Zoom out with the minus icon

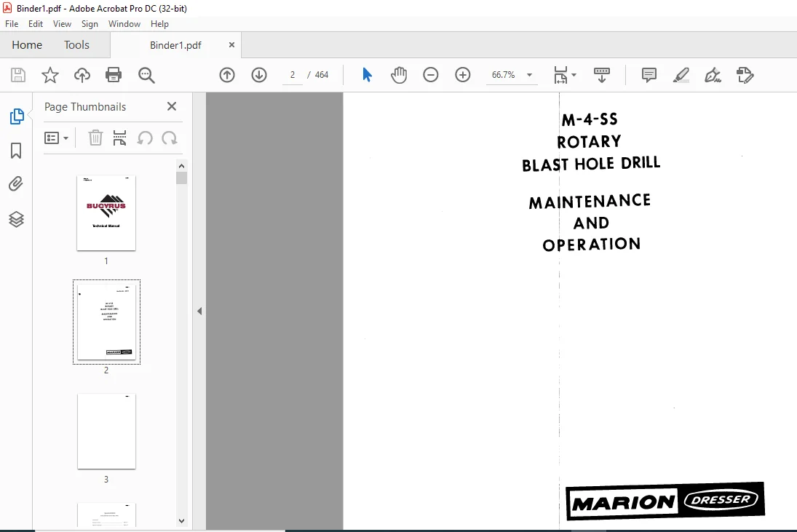pyautogui.click(x=430, y=75)
